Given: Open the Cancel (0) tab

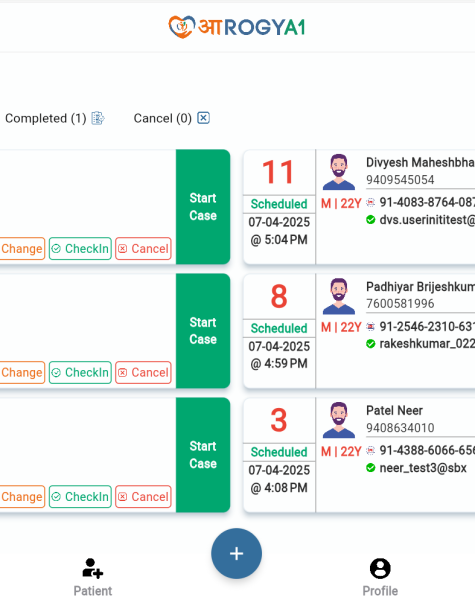Looking at the screenshot, I should pos(171,118).
